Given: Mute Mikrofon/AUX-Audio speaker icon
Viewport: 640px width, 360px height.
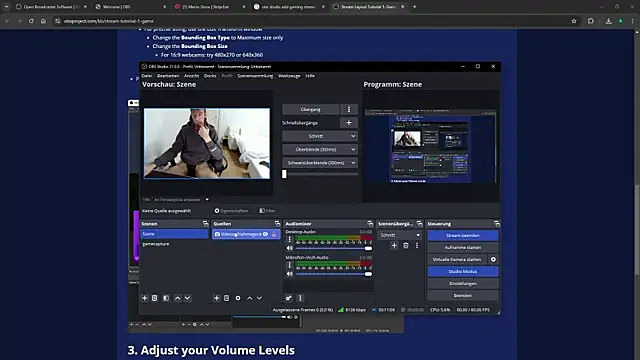Looking at the screenshot, I should (x=290, y=274).
